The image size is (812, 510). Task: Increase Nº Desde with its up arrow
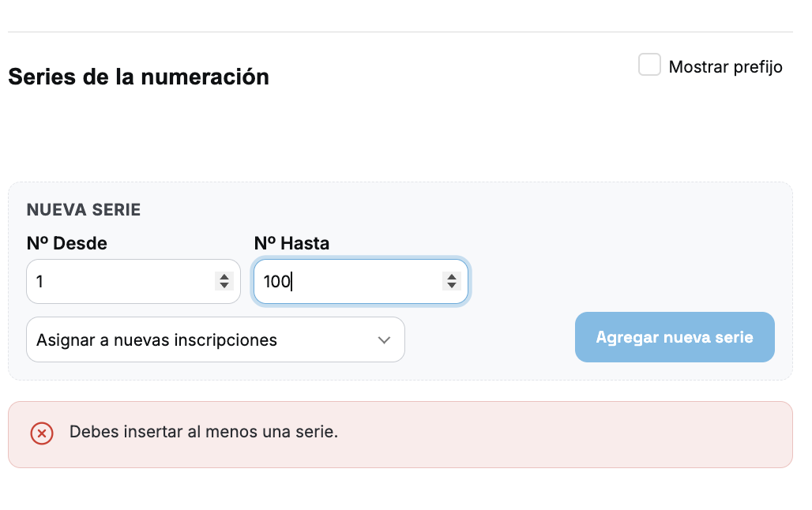(224, 276)
